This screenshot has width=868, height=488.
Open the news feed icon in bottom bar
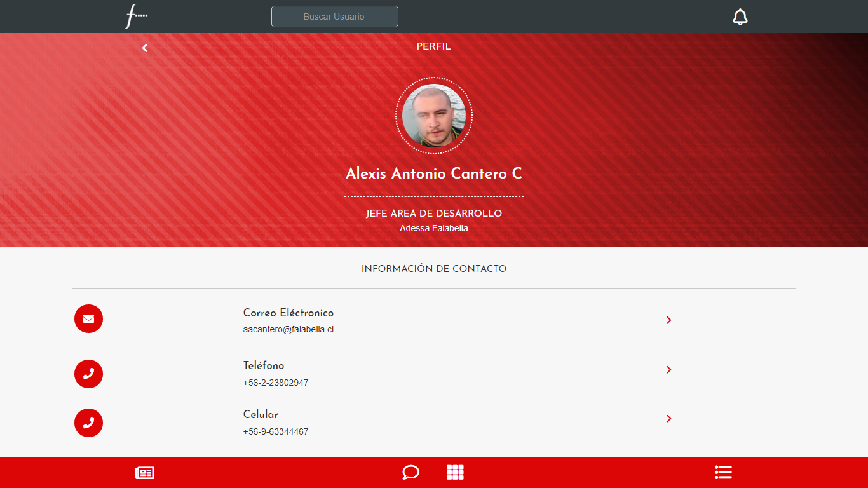144,473
